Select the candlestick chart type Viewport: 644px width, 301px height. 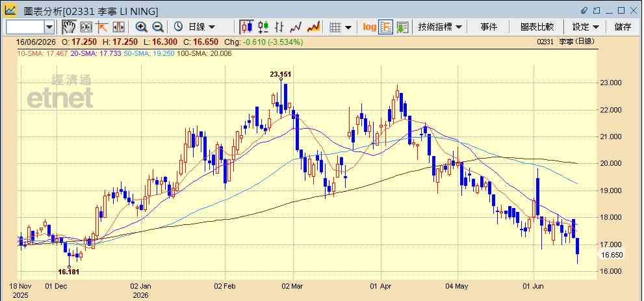point(247,27)
